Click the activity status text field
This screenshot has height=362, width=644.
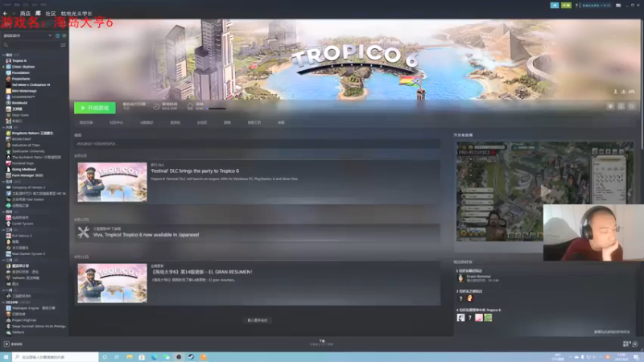click(257, 144)
